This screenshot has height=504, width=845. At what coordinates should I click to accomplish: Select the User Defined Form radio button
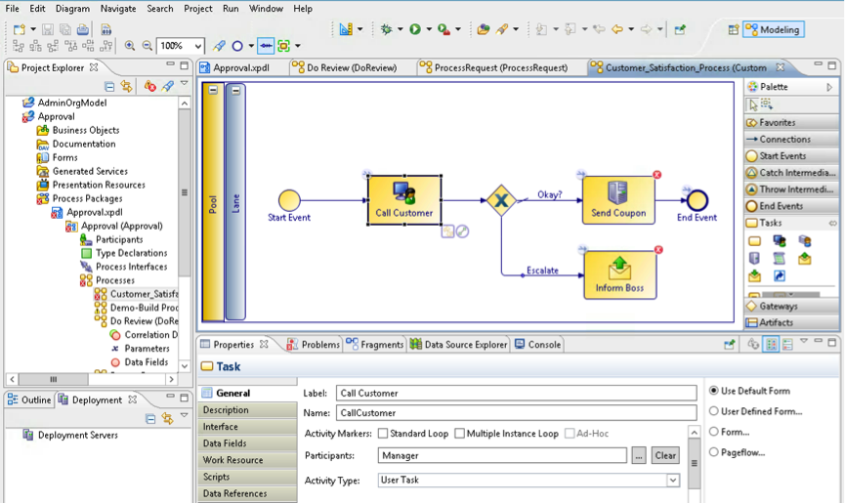(714, 411)
